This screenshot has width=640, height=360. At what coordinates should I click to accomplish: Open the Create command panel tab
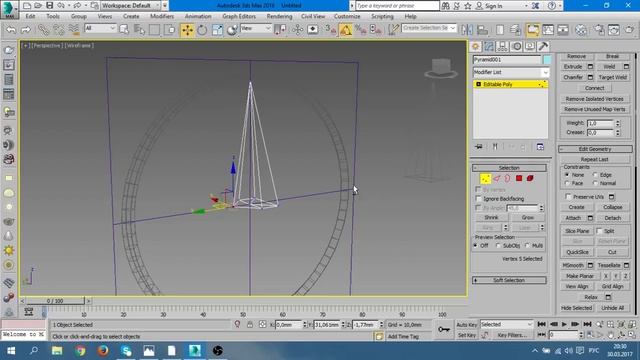(476, 47)
